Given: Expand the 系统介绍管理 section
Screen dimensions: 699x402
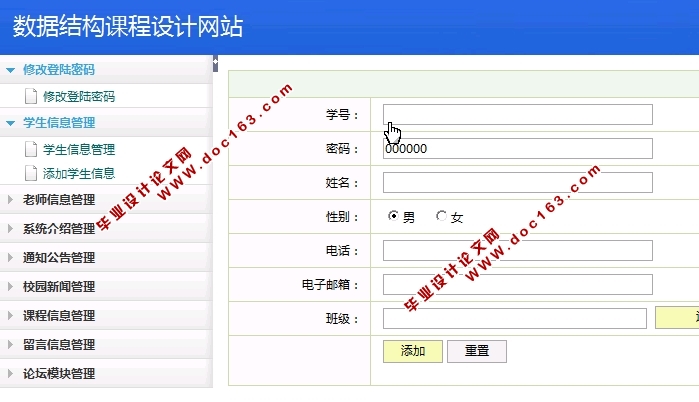Looking at the screenshot, I should (58, 228).
